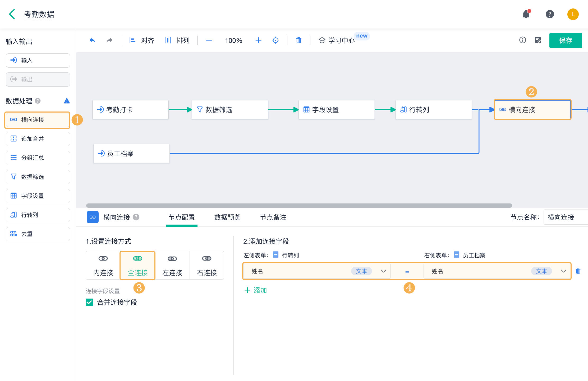Click the 节点名称 input field
This screenshot has height=381, width=588.
click(x=566, y=217)
